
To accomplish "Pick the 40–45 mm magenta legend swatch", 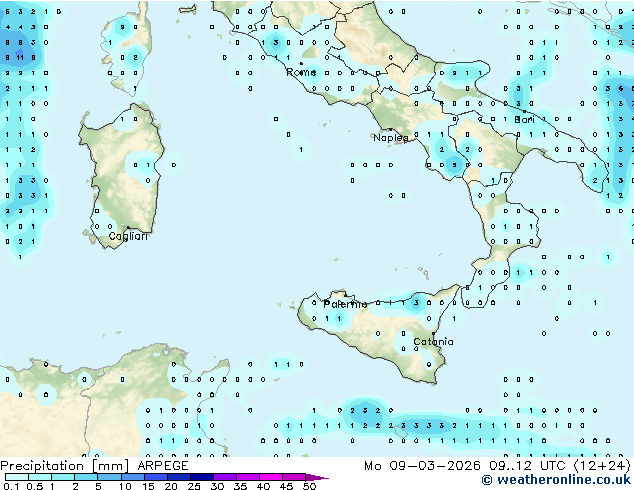I will [x=271, y=477].
